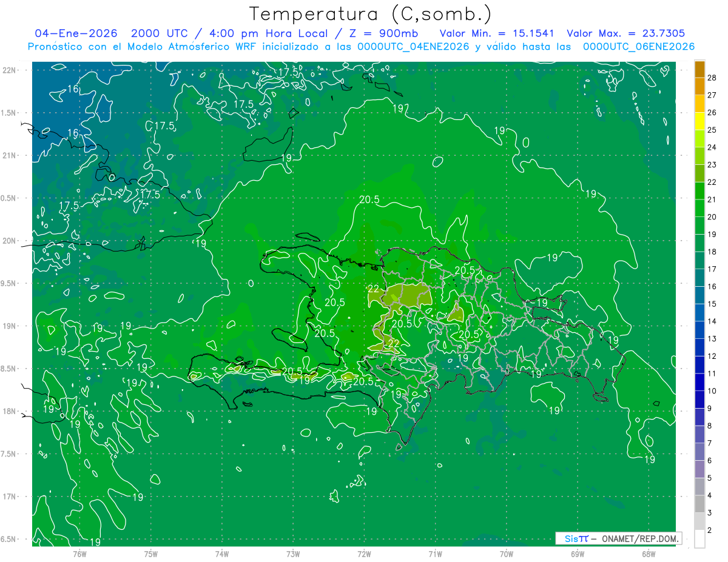
Task: Pick the amber swatch between 26 and 27
Action: [x=700, y=104]
